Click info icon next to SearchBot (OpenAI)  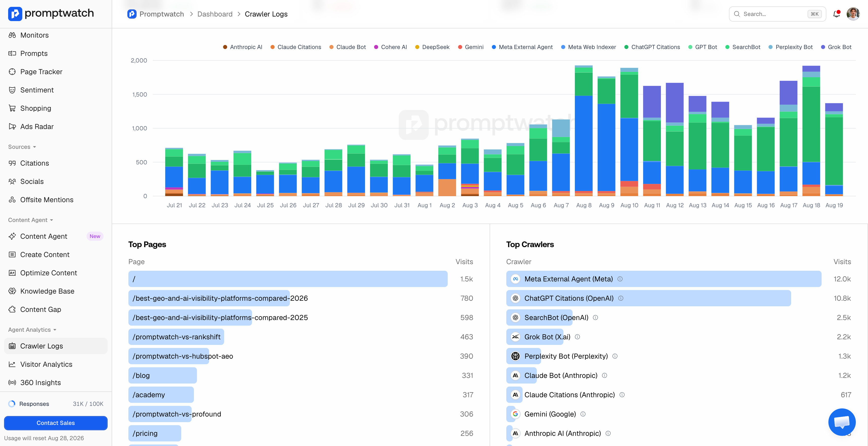coord(595,317)
